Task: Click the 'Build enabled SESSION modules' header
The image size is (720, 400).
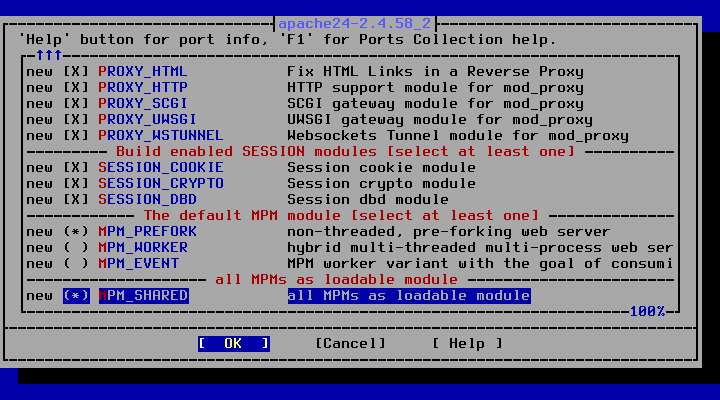Action: [x=345, y=152]
